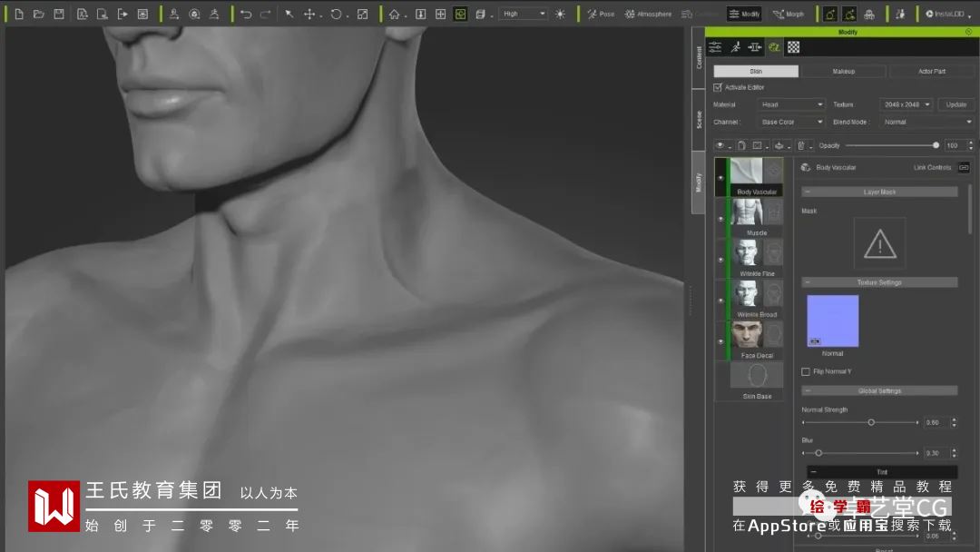Toggle visibility of Wrinkle Fine layer
Screen dimensions: 980x552
tap(720, 260)
